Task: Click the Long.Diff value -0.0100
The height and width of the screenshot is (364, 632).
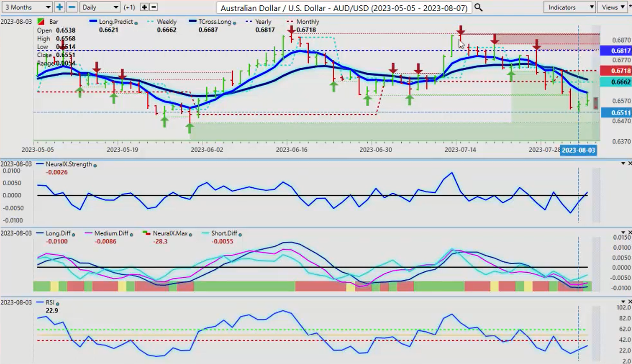Action: (x=56, y=241)
